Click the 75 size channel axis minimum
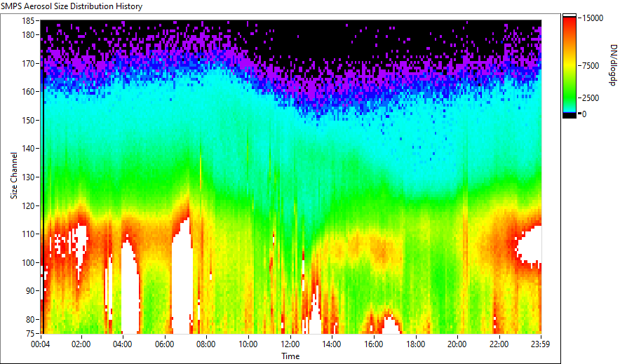620x364 pixels. 30,333
